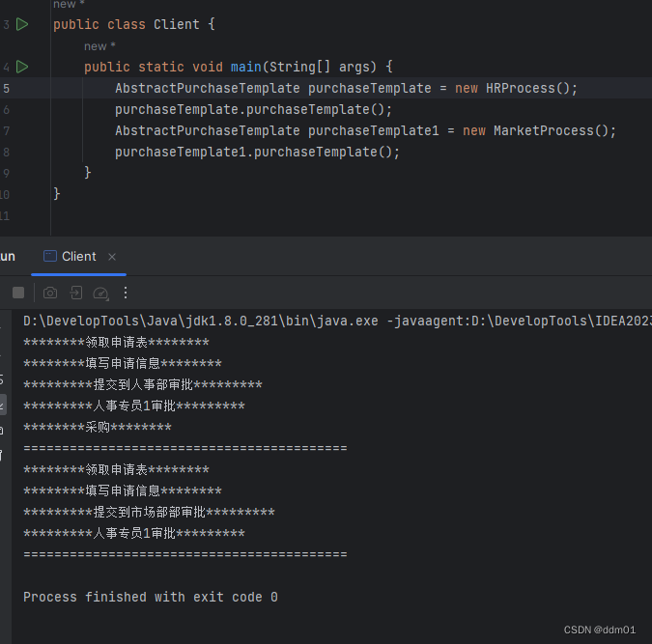Click the 'main' method name
The image size is (652, 644).
click(246, 67)
